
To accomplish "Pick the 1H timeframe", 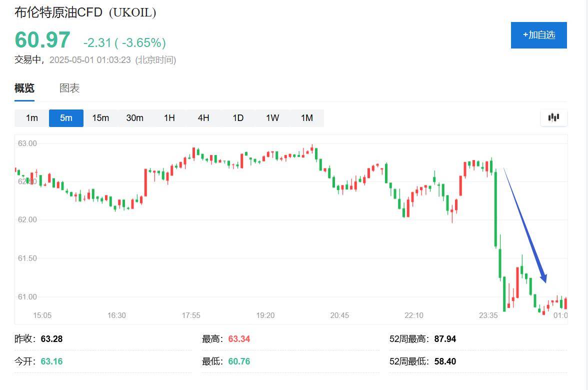I will pyautogui.click(x=169, y=118).
